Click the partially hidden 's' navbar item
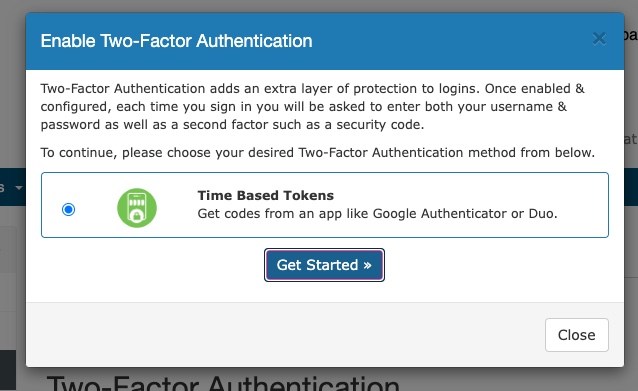Image resolution: width=638 pixels, height=391 pixels. pyautogui.click(x=2, y=188)
